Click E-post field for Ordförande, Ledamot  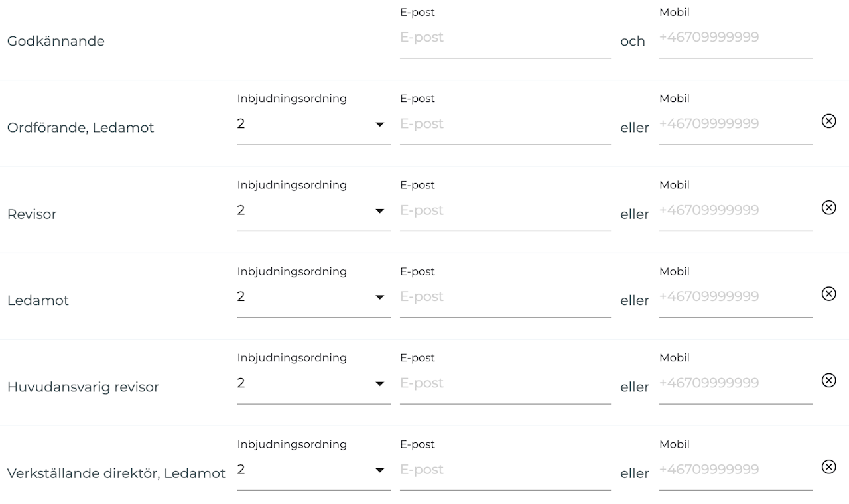505,124
